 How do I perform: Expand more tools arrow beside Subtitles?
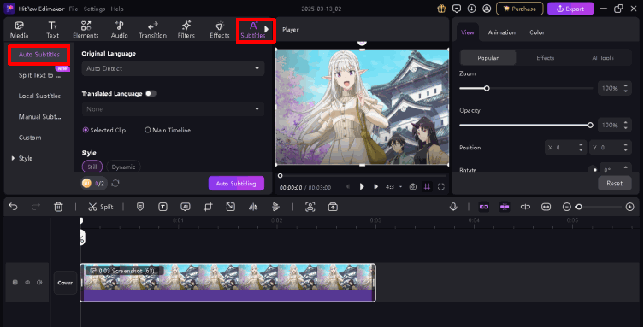pyautogui.click(x=267, y=29)
